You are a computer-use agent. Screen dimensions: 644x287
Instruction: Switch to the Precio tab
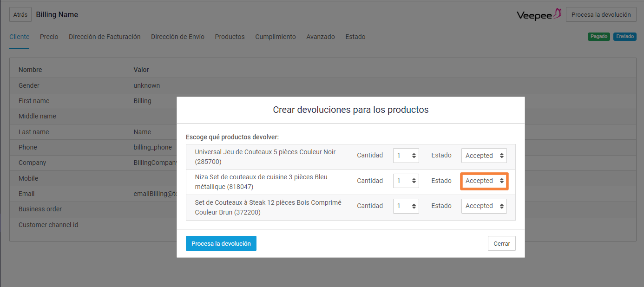pyautogui.click(x=49, y=37)
